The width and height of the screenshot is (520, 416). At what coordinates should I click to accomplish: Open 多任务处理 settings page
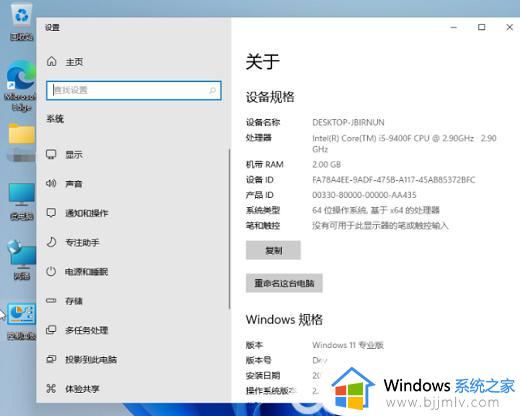(x=133, y=330)
